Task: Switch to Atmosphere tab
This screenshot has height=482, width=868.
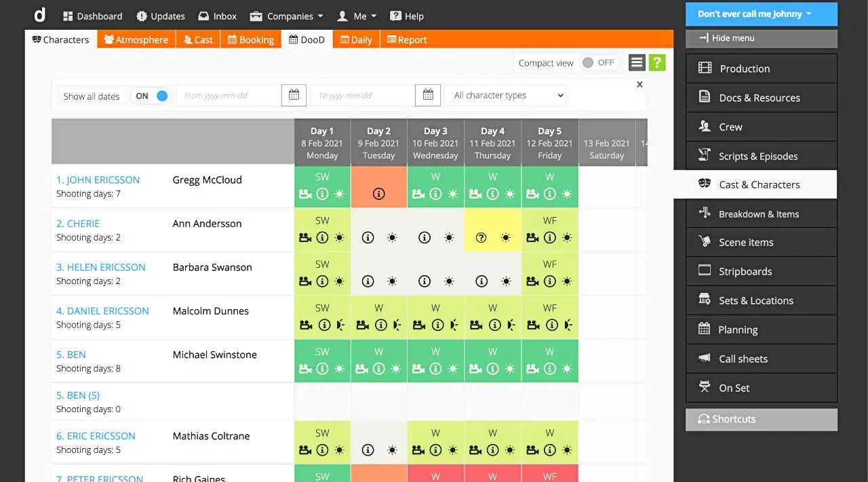Action: pyautogui.click(x=136, y=39)
